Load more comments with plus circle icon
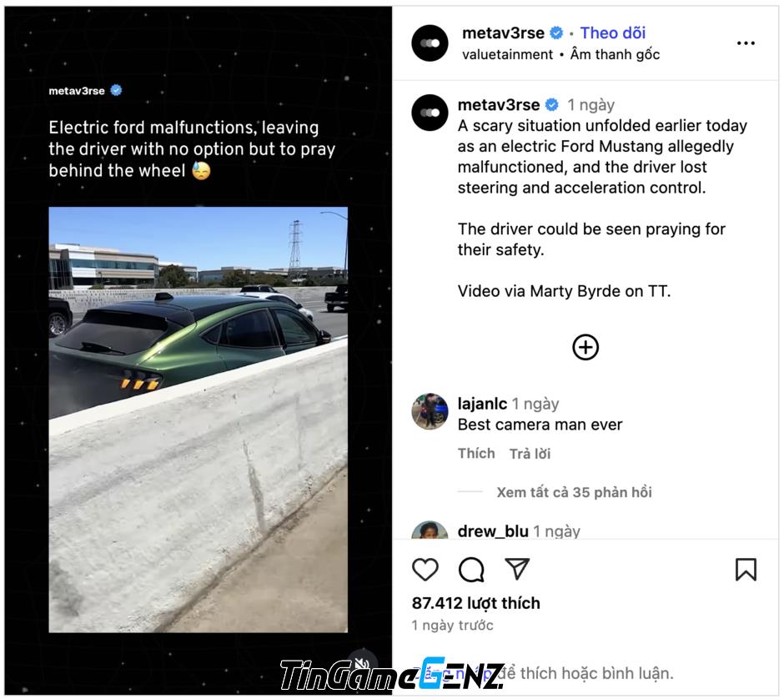This screenshot has width=784, height=699. (585, 347)
